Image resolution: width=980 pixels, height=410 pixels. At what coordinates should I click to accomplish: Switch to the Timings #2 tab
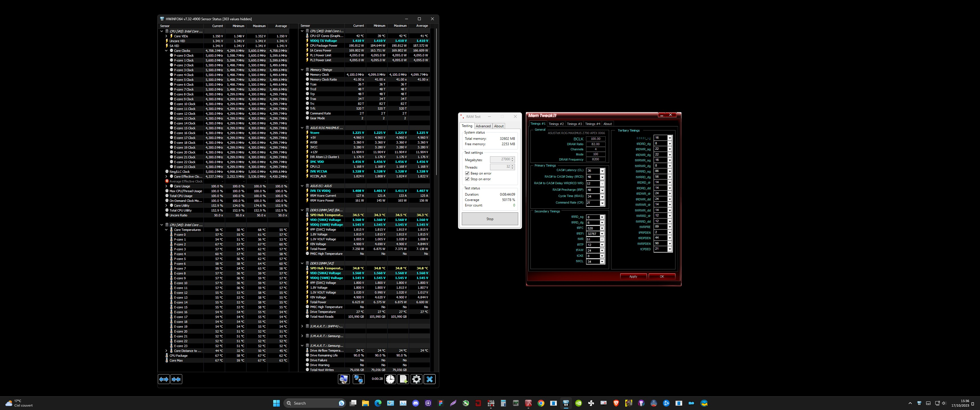(556, 124)
